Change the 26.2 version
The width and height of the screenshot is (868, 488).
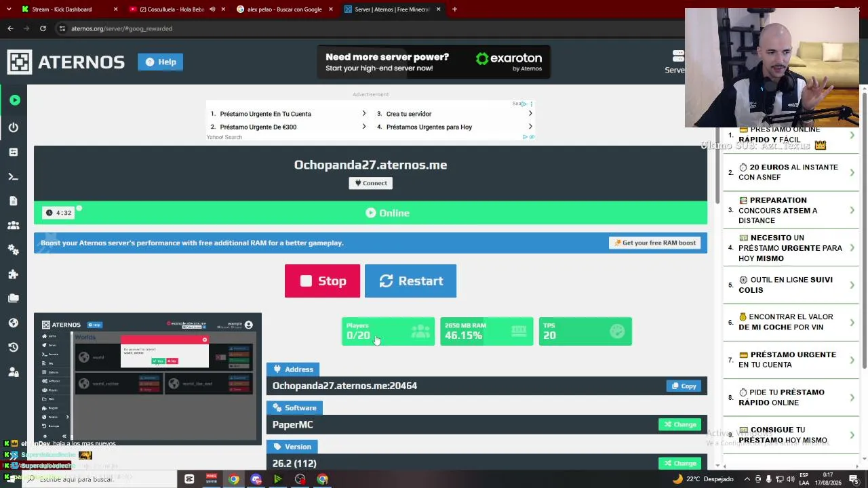679,464
